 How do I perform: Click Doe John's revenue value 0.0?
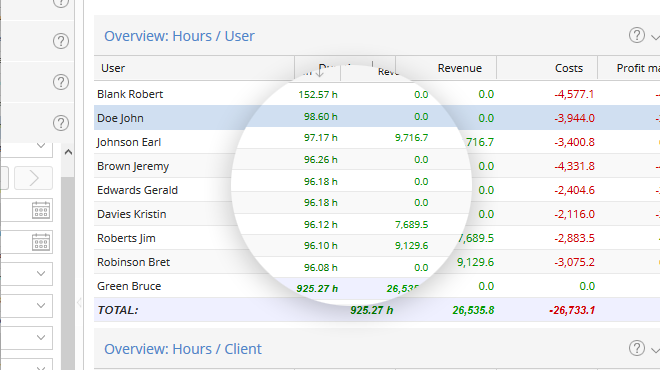(486, 118)
